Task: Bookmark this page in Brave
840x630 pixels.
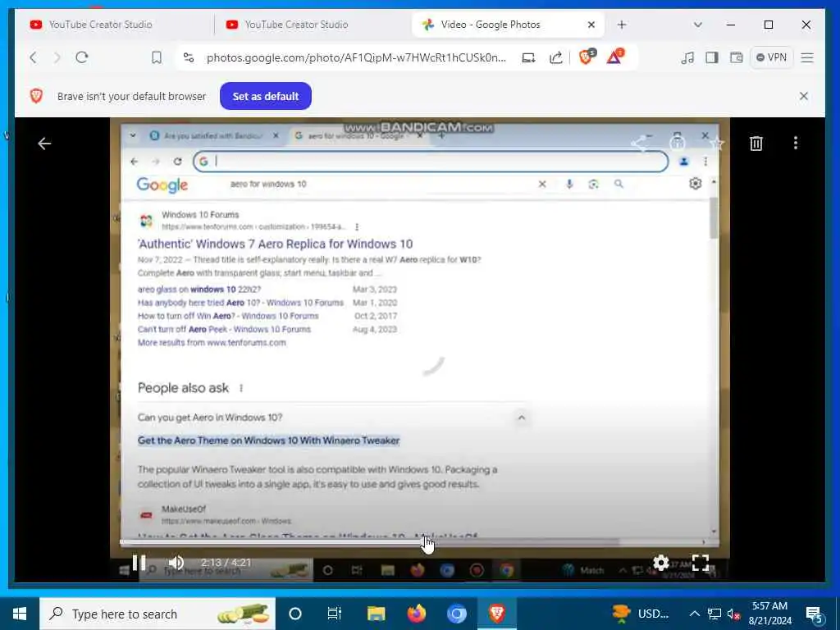Action: tap(157, 57)
